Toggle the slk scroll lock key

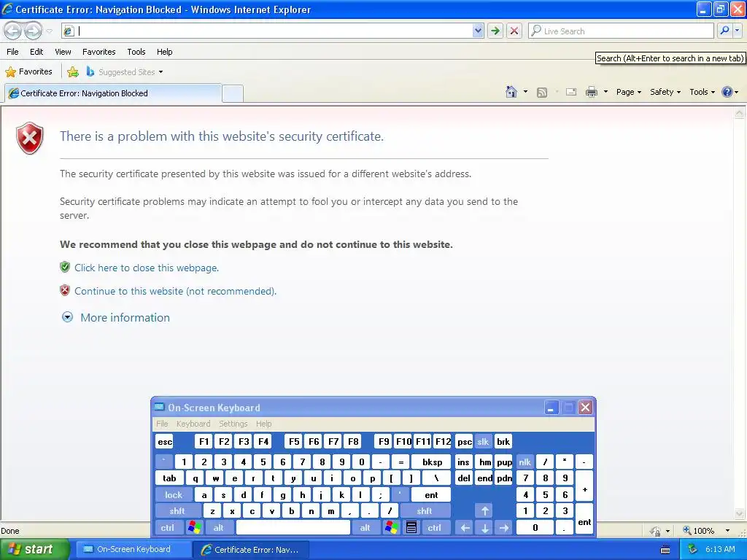(x=483, y=442)
